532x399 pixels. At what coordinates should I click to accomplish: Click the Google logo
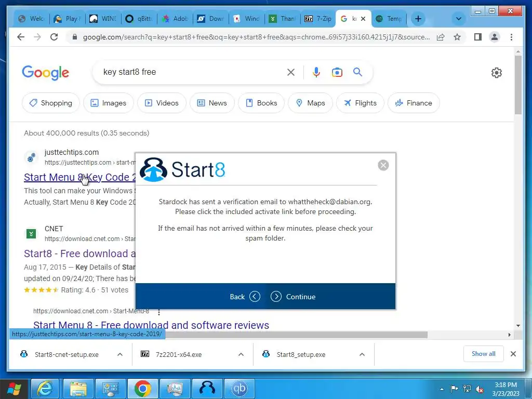[x=46, y=73]
